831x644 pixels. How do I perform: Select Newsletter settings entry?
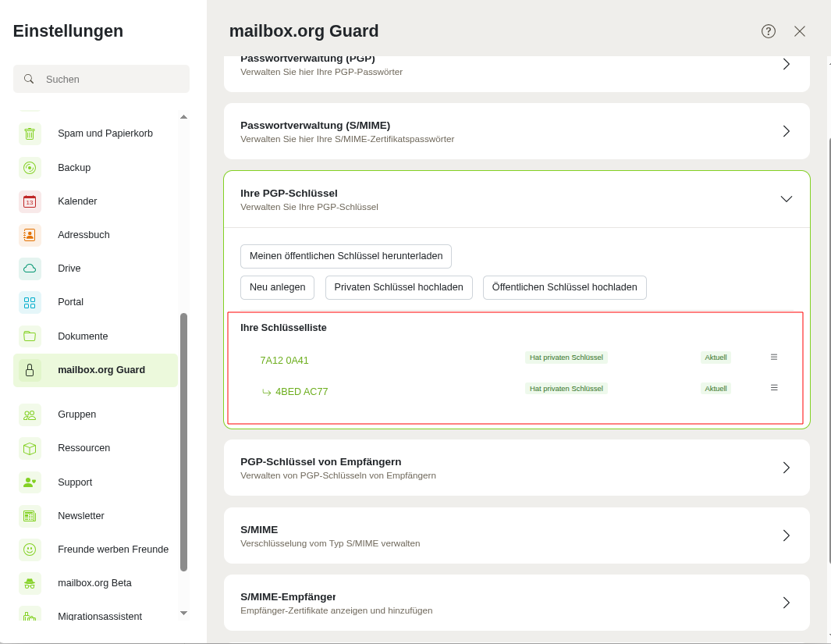click(x=95, y=516)
